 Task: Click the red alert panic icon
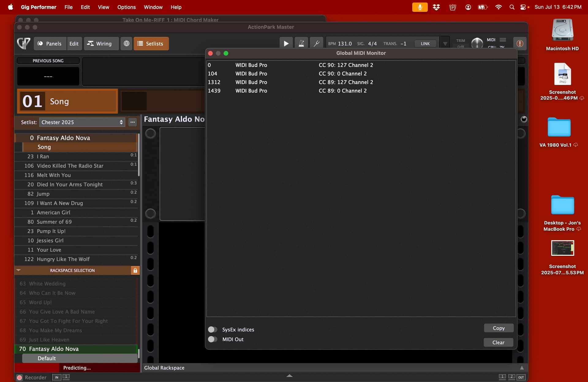(520, 43)
